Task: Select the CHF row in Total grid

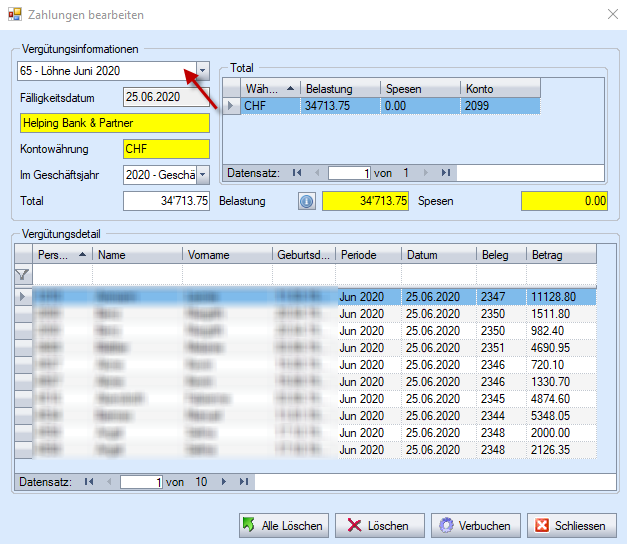Action: [380, 105]
